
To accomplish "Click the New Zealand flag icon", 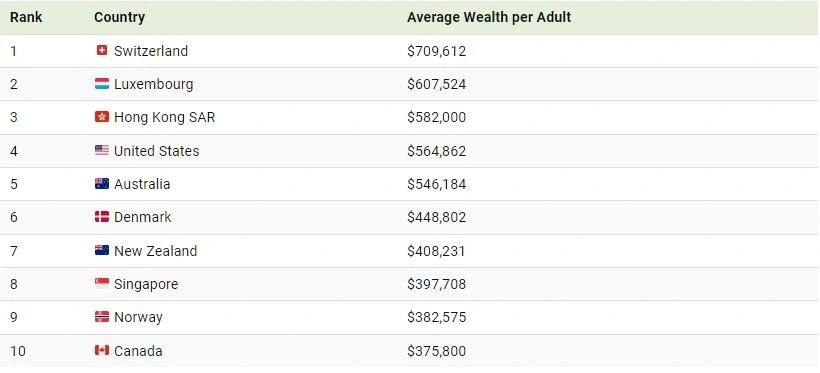I will pyautogui.click(x=102, y=251).
